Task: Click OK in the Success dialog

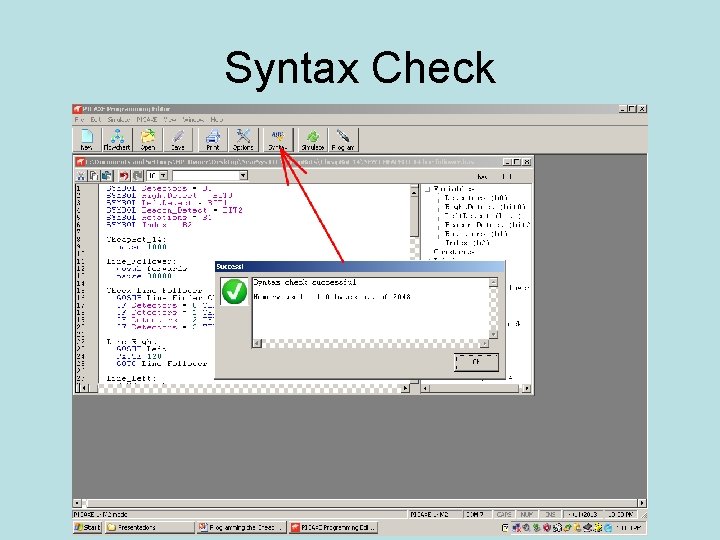Action: click(x=476, y=362)
